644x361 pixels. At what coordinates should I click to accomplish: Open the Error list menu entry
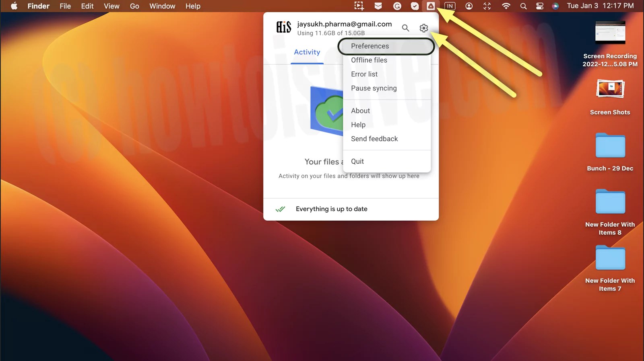click(386, 74)
